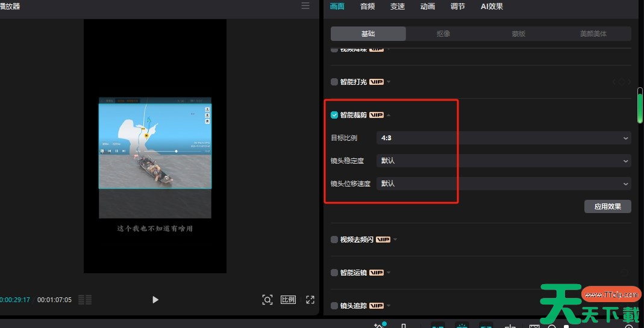This screenshot has width=644, height=328.
Task: Click the 比例 aspect ratio icon
Action: pyautogui.click(x=289, y=300)
